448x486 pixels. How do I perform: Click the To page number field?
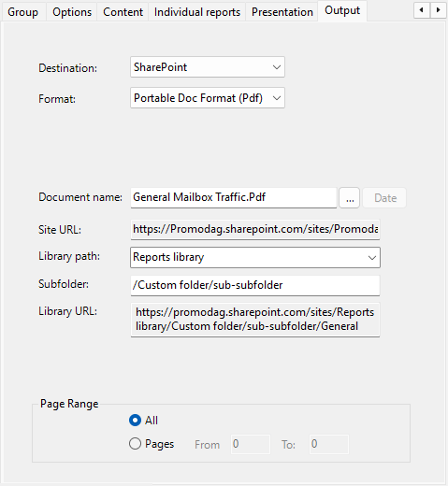[329, 444]
